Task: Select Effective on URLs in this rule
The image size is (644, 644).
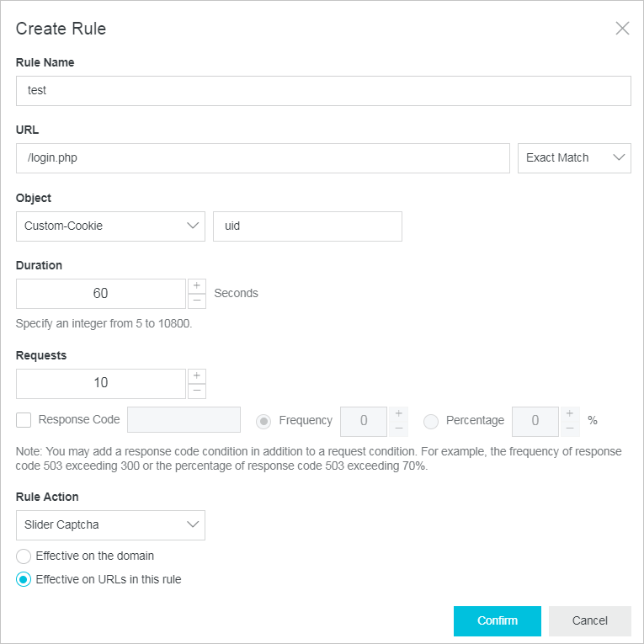Action: tap(24, 580)
